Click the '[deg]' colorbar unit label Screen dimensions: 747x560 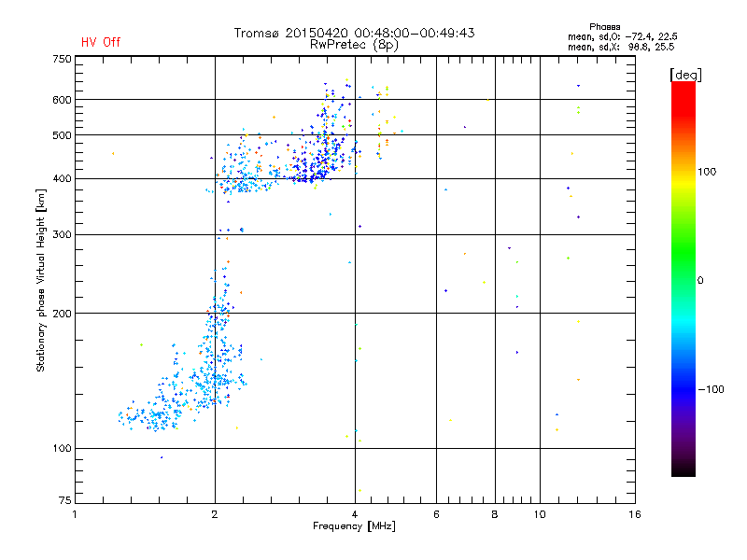pos(685,75)
